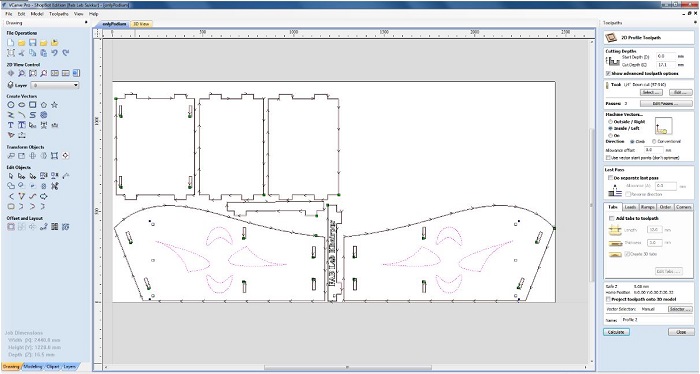Image resolution: width=700 pixels, height=374 pixels.
Task: Select the Rectangle drawing tool
Action: [33, 105]
